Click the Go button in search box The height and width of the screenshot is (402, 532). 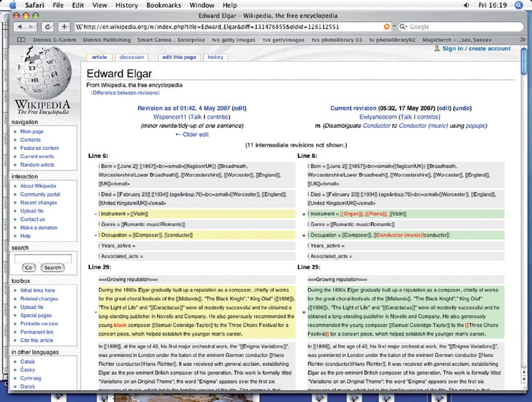tap(29, 267)
